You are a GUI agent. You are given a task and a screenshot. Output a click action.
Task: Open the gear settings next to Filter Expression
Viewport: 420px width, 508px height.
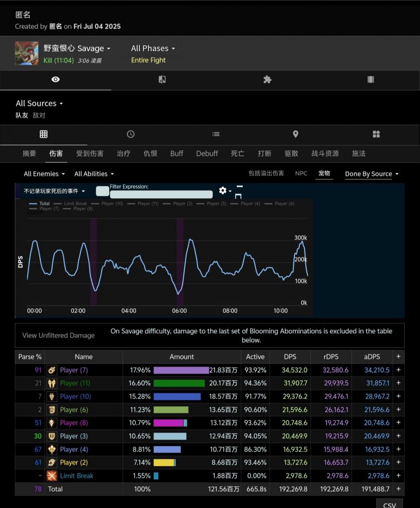point(223,190)
